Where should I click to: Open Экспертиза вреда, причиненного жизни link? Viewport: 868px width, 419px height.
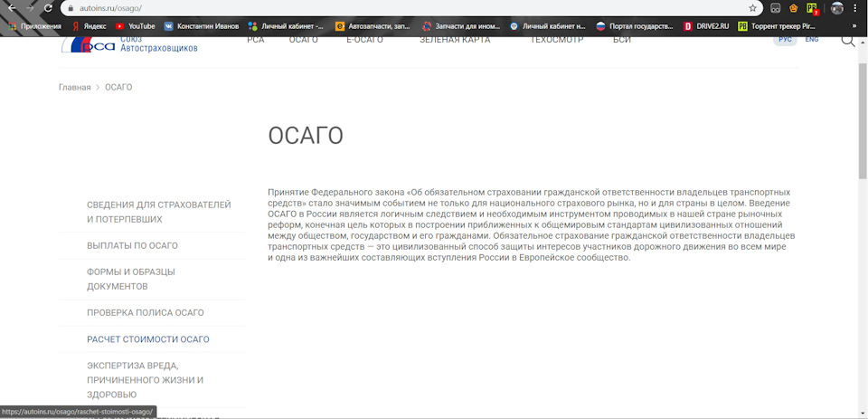[x=145, y=380]
